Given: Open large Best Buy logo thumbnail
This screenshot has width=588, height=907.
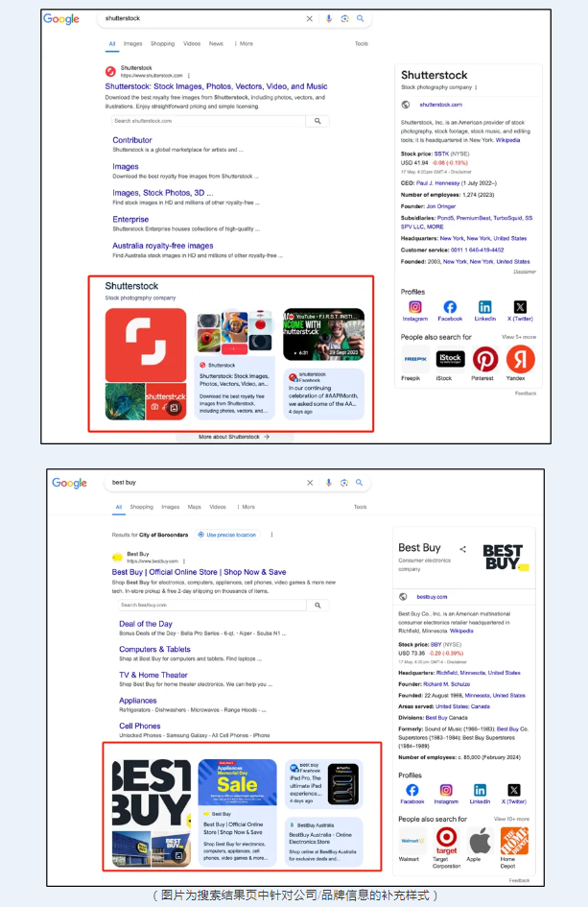Looking at the screenshot, I should tap(151, 793).
